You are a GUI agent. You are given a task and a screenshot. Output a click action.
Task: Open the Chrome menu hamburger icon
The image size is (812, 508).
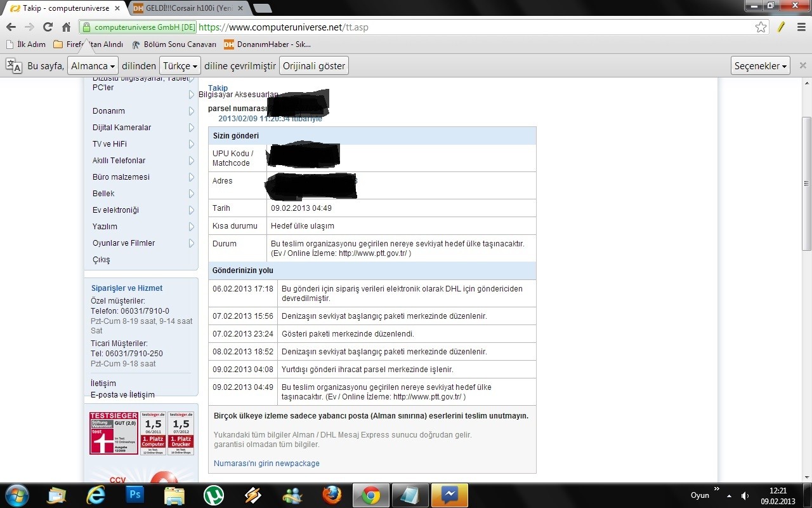(x=801, y=27)
